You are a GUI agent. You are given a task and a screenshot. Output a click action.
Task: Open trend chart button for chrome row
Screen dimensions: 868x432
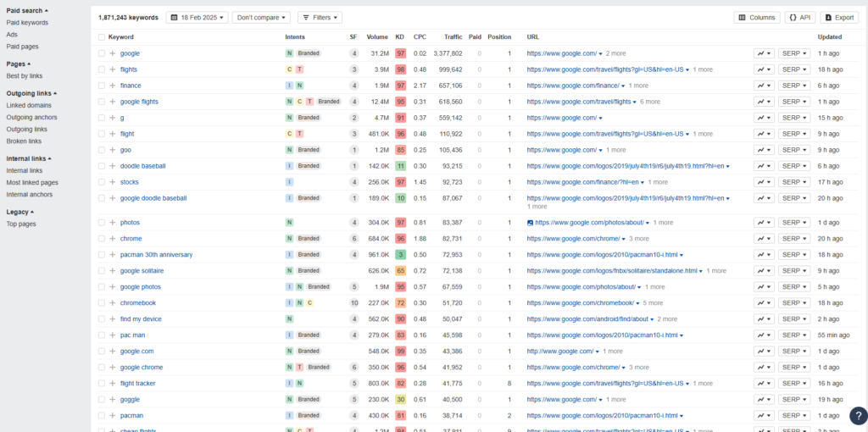[x=764, y=238]
